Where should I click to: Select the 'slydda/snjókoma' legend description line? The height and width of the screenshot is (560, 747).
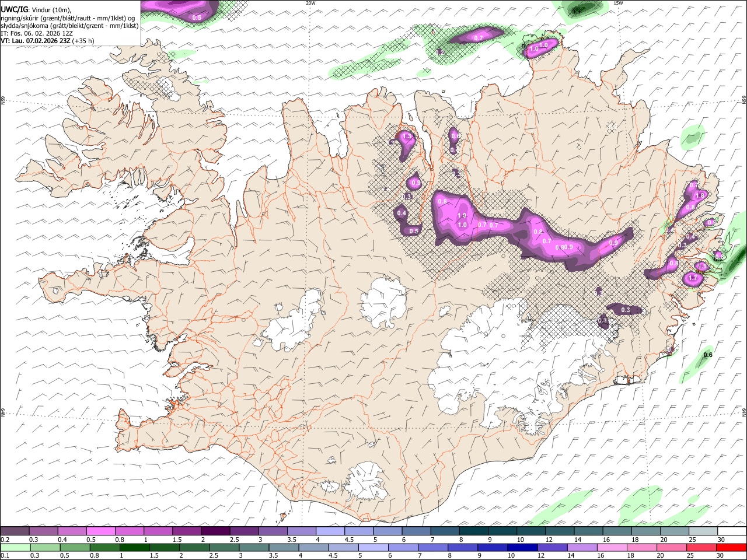point(69,26)
